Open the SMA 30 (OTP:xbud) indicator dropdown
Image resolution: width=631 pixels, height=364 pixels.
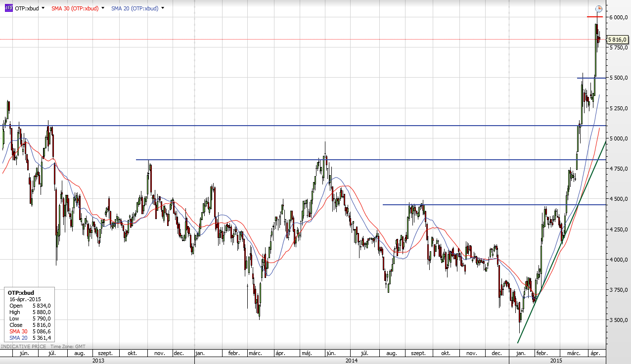tap(103, 8)
